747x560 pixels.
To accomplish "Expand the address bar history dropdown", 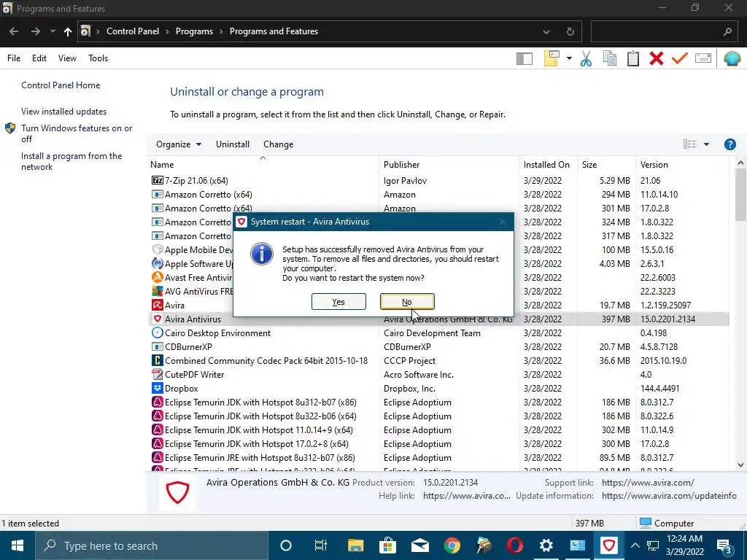I will coord(546,32).
